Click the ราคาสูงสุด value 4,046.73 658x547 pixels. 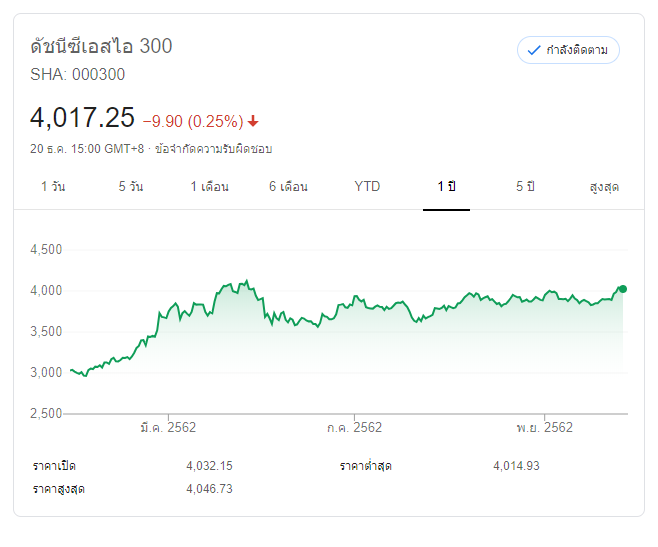point(209,489)
